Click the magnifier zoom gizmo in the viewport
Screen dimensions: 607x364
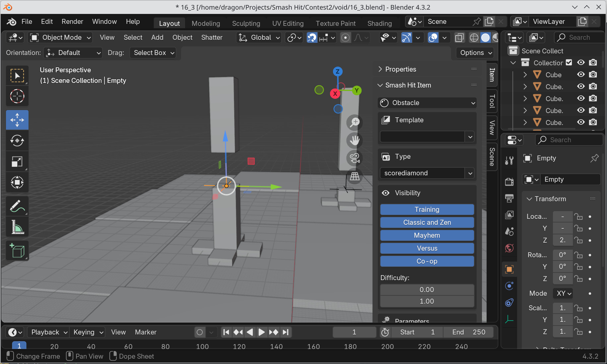[x=354, y=122]
